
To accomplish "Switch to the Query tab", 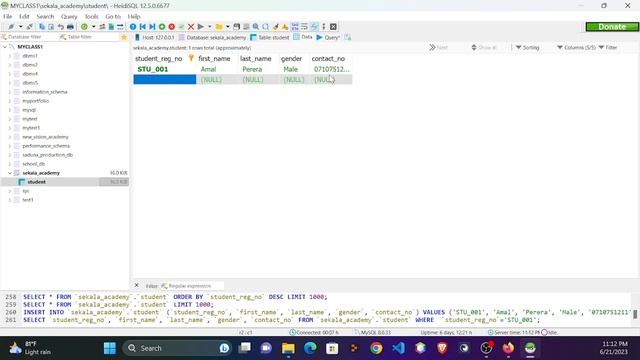I will (329, 37).
